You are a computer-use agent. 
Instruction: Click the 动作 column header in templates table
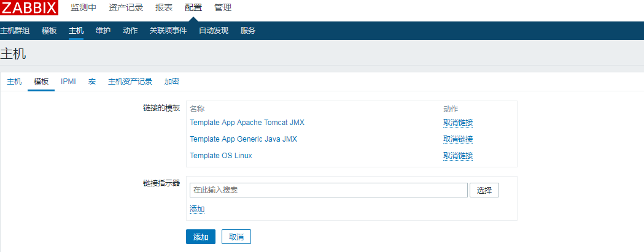(x=451, y=109)
